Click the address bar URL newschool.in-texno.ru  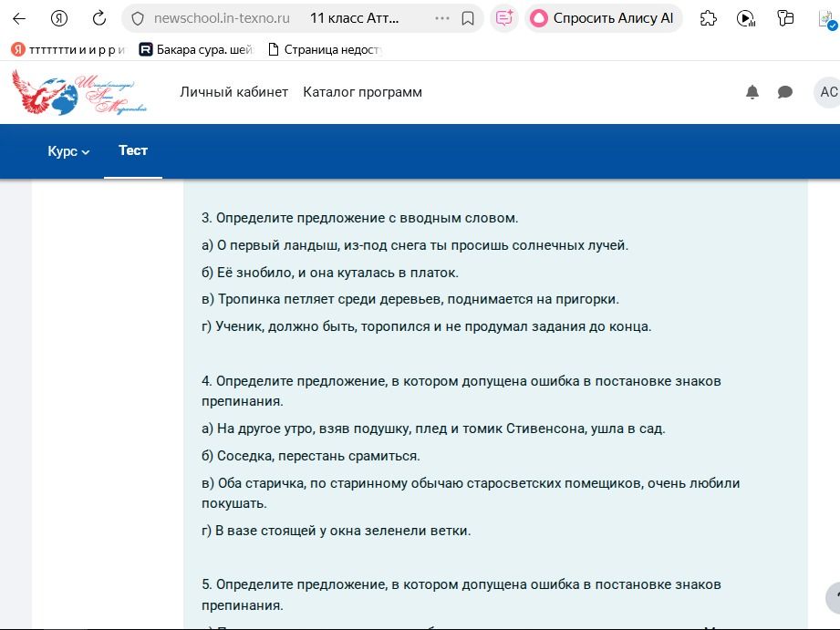[222, 18]
